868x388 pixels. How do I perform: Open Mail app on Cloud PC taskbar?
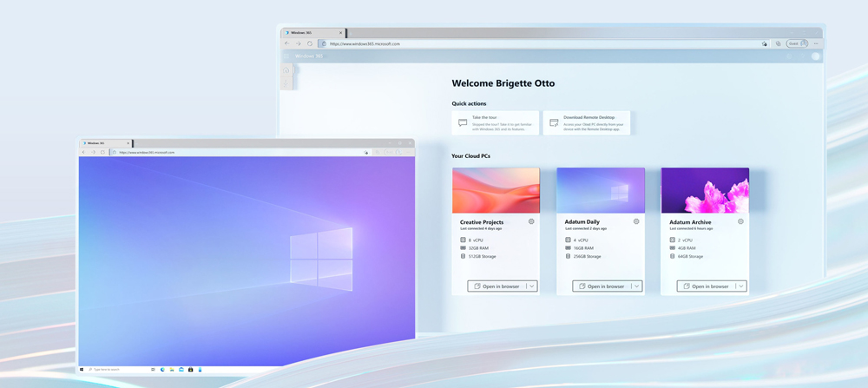tap(181, 369)
